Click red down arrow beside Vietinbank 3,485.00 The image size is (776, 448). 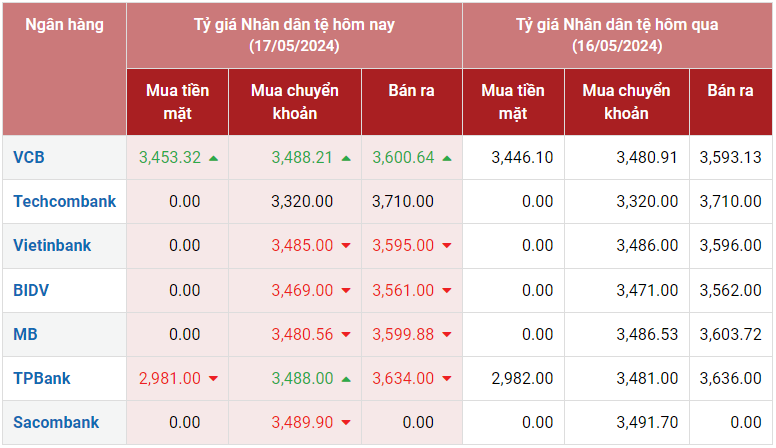tap(346, 246)
